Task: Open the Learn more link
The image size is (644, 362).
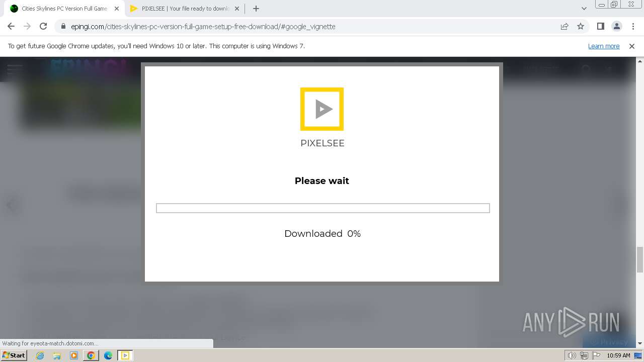Action: tap(604, 46)
